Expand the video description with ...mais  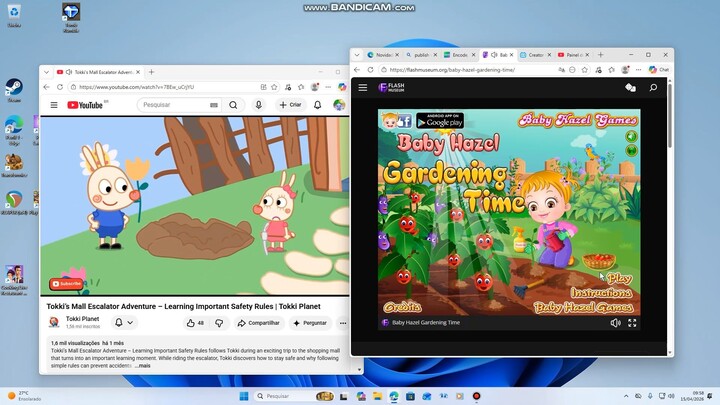(143, 366)
